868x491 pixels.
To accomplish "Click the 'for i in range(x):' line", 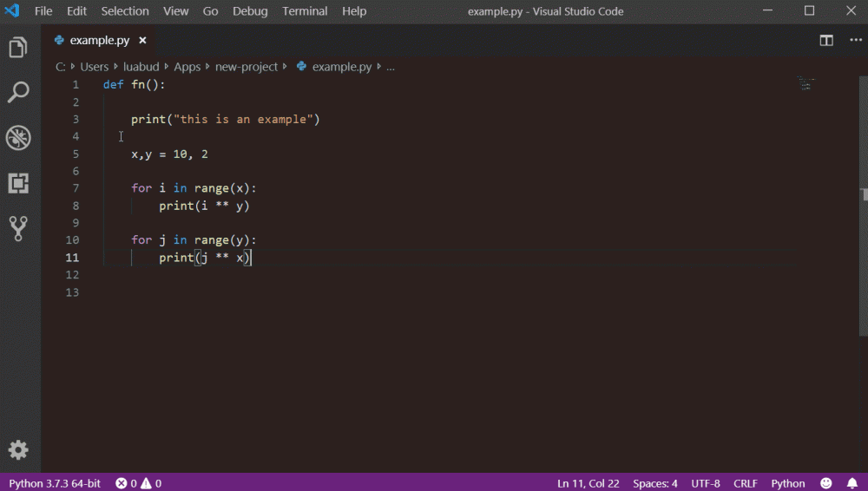I will (x=194, y=188).
